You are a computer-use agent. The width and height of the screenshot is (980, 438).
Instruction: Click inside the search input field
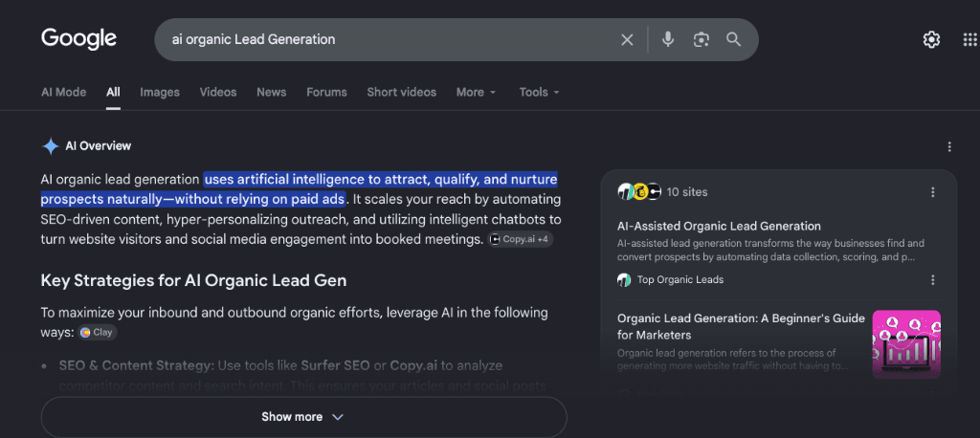tap(388, 39)
